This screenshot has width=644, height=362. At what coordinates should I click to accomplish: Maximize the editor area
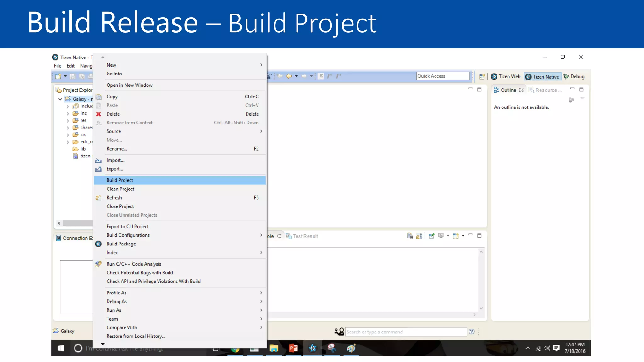coord(480,90)
